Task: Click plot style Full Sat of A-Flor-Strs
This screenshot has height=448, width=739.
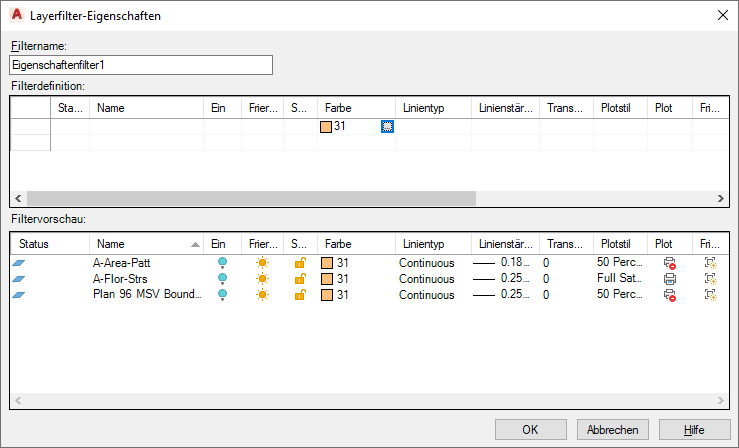Action: coord(619,278)
